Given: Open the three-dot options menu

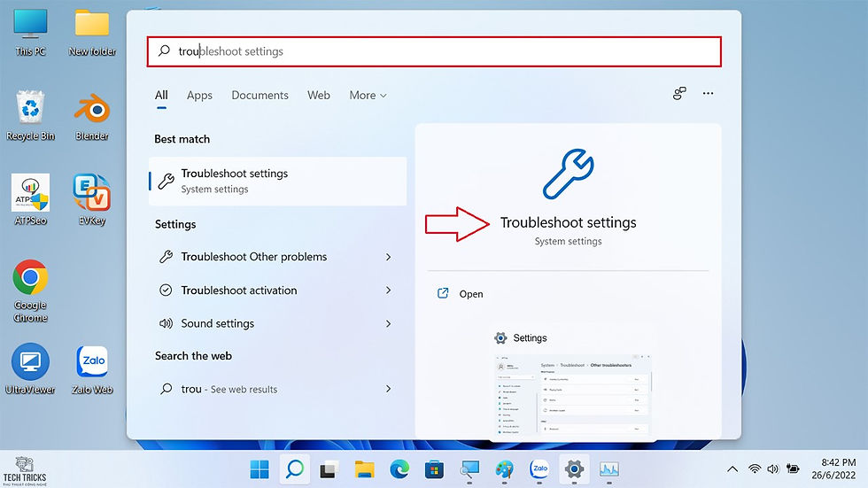Looking at the screenshot, I should (x=708, y=94).
